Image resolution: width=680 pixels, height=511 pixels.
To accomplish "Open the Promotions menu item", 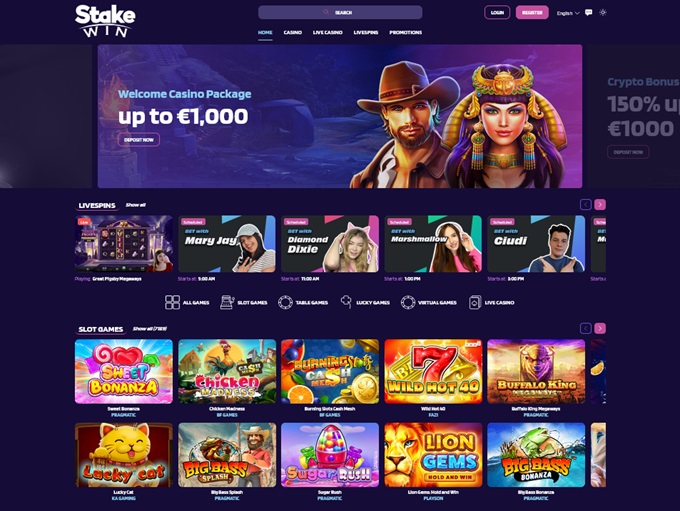I will 405,33.
